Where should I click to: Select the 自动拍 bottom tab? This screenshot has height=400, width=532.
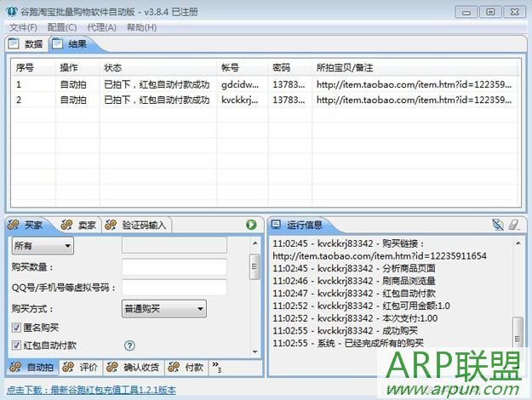coord(32,367)
